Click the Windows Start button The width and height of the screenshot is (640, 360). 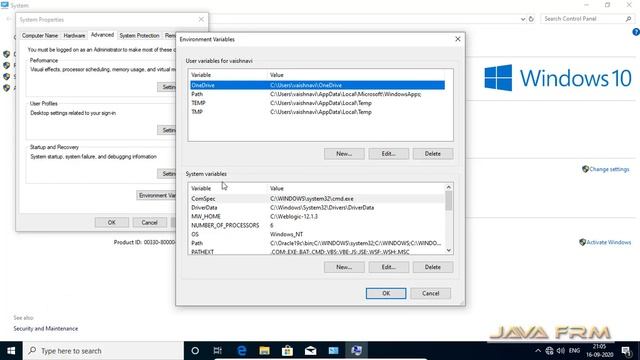pos(11,351)
